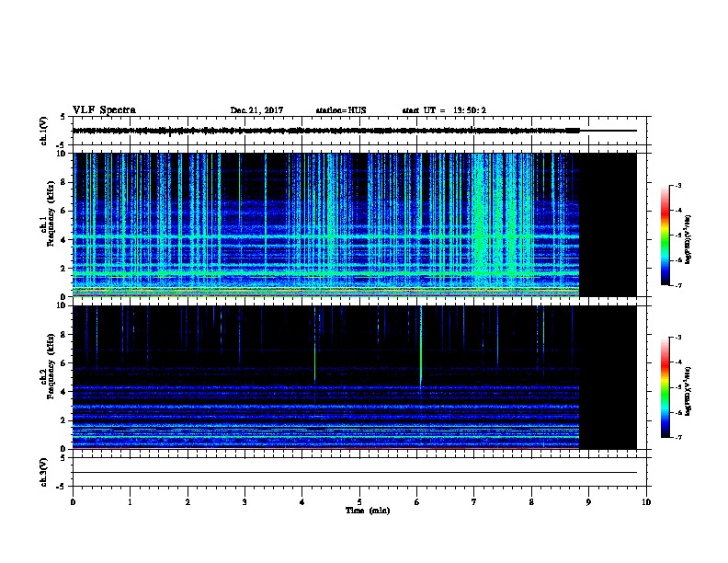728x563 pixels.
Task: Click the "Time (min)" x-axis label
Action: coord(368,511)
